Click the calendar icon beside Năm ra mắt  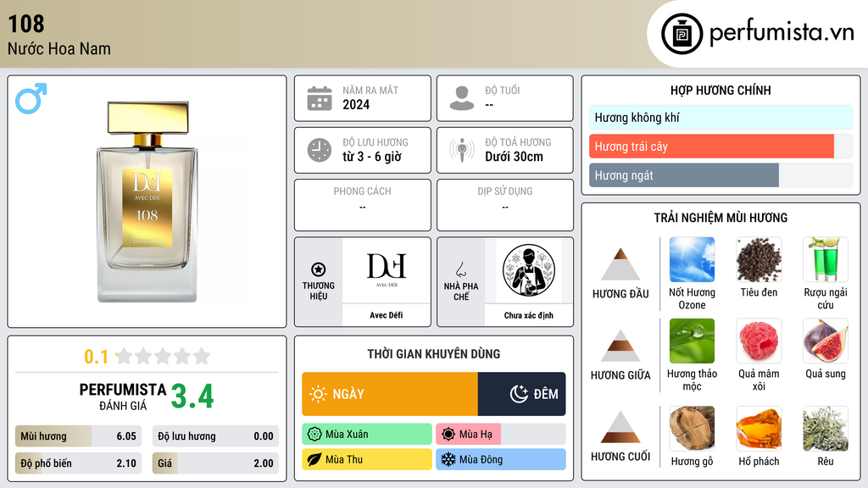click(320, 98)
